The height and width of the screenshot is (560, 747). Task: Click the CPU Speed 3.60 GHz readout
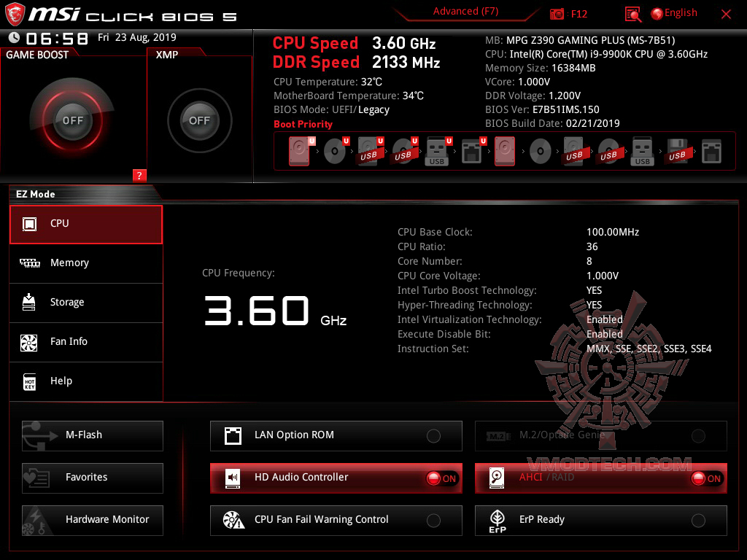(x=354, y=43)
